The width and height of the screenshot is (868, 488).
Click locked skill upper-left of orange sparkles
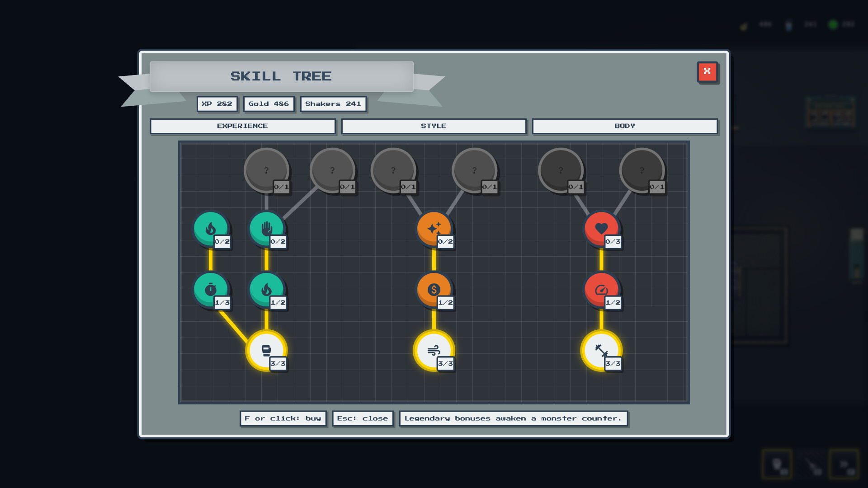click(x=393, y=170)
